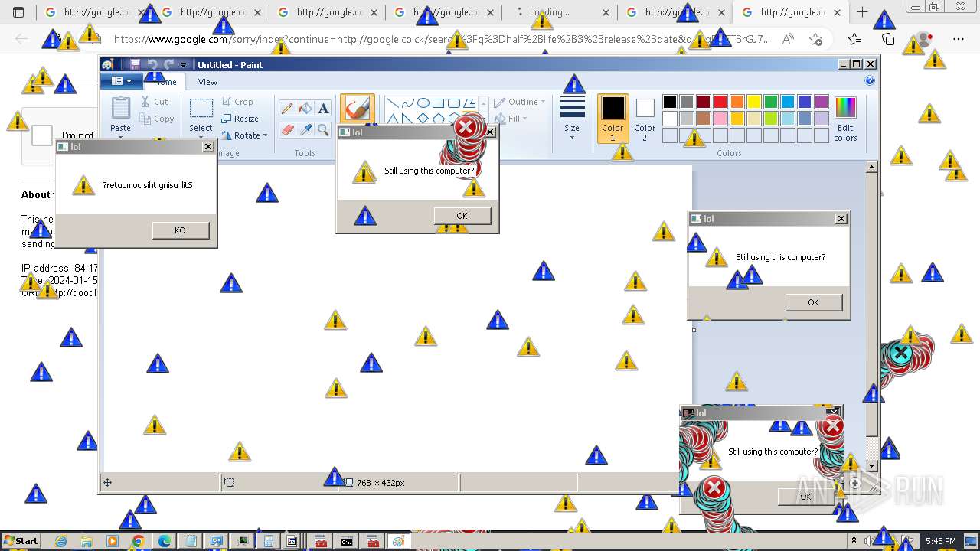Image resolution: width=980 pixels, height=551 pixels.
Task: Click the Paint icon on the taskbar
Action: [x=398, y=541]
